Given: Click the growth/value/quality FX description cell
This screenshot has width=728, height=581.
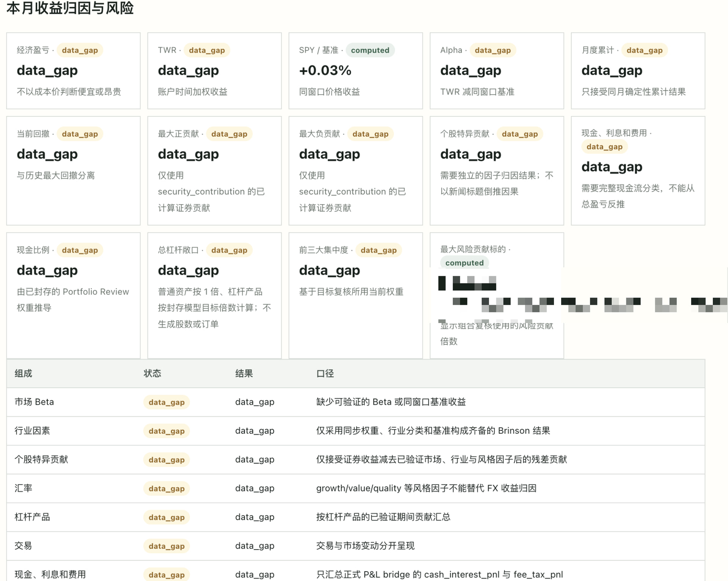Looking at the screenshot, I should click(x=426, y=488).
